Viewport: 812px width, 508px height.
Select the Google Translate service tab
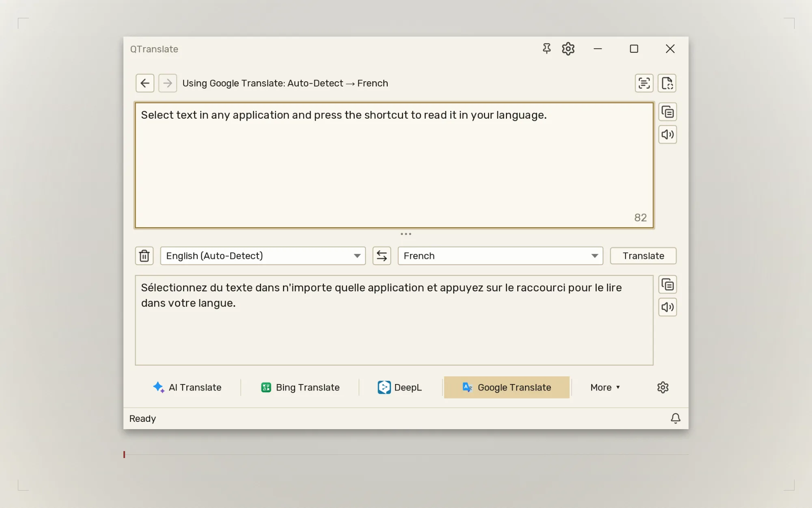click(x=507, y=387)
